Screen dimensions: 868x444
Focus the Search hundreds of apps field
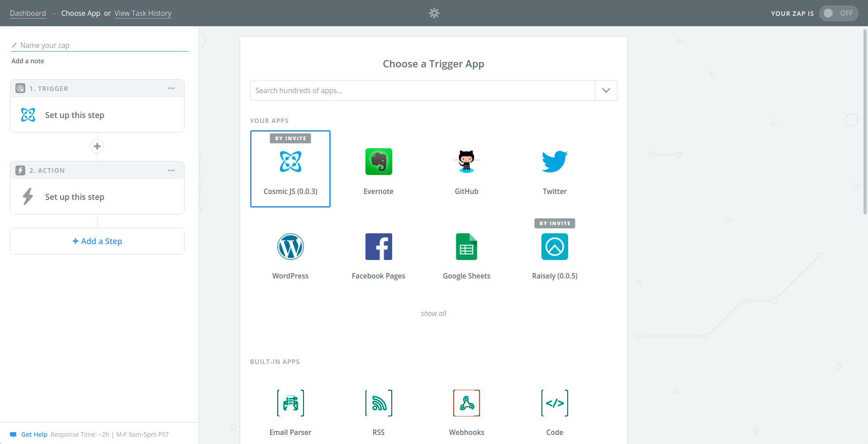click(422, 90)
